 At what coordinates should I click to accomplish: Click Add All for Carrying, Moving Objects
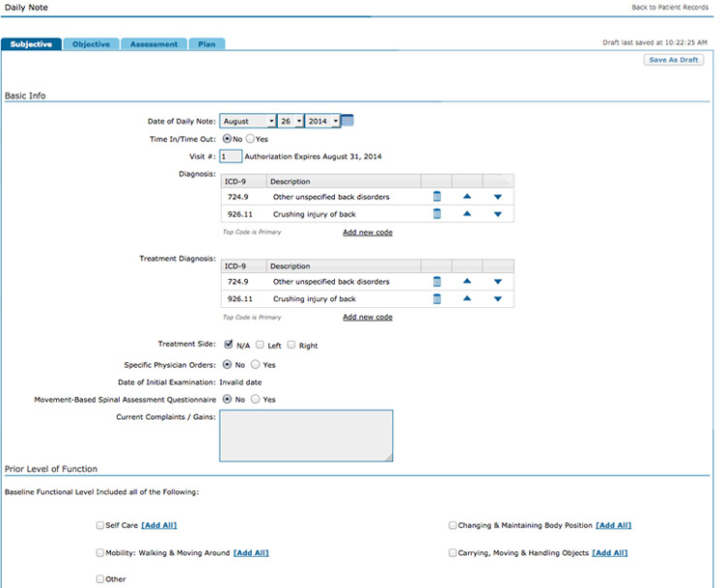pyautogui.click(x=610, y=552)
